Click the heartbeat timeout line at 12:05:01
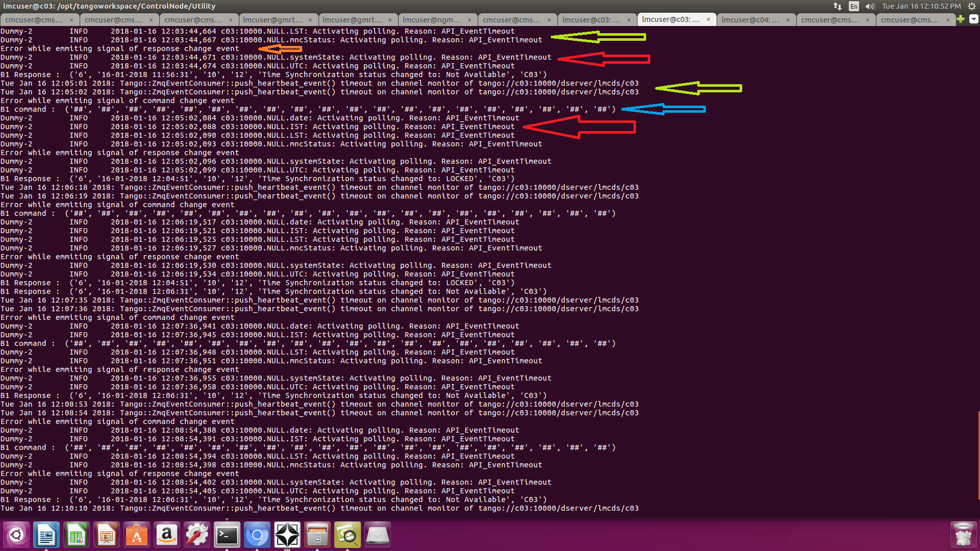The width and height of the screenshot is (980, 551). (x=320, y=83)
